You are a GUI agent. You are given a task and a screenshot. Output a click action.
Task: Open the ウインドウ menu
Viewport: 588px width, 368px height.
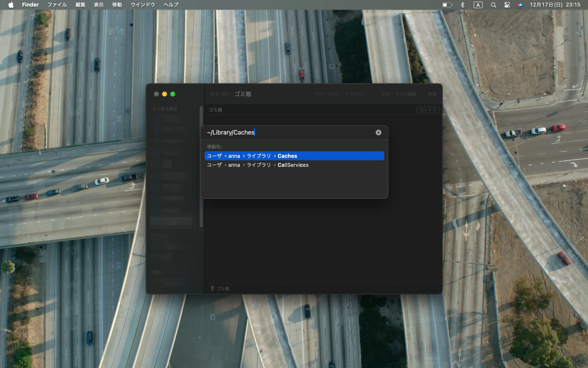coord(143,5)
